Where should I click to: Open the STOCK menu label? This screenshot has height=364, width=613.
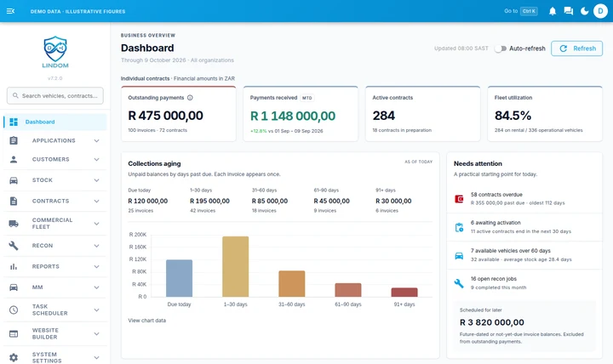[x=43, y=180]
